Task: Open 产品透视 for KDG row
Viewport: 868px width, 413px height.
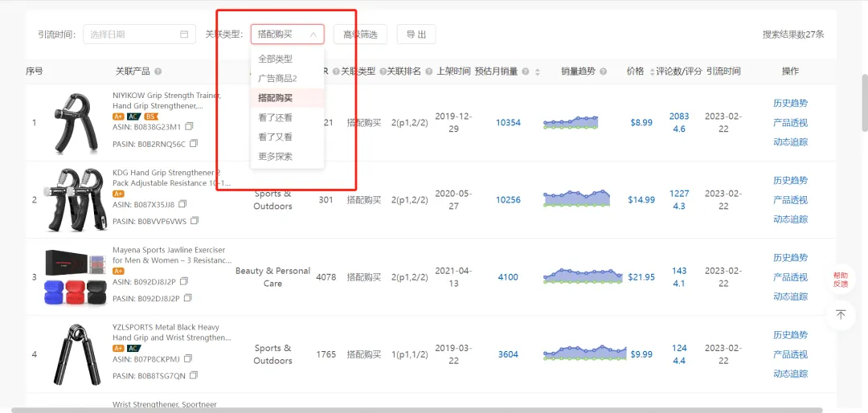Action: [x=791, y=200]
